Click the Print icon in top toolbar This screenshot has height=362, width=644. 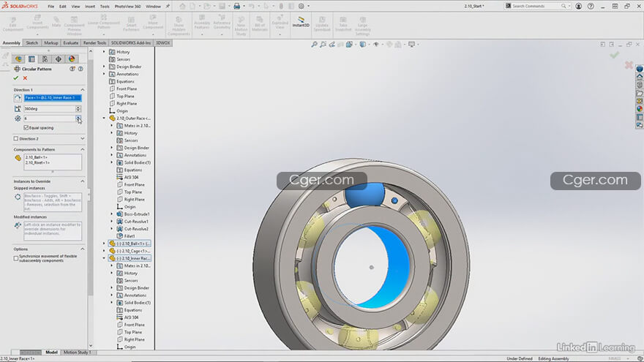point(237,6)
